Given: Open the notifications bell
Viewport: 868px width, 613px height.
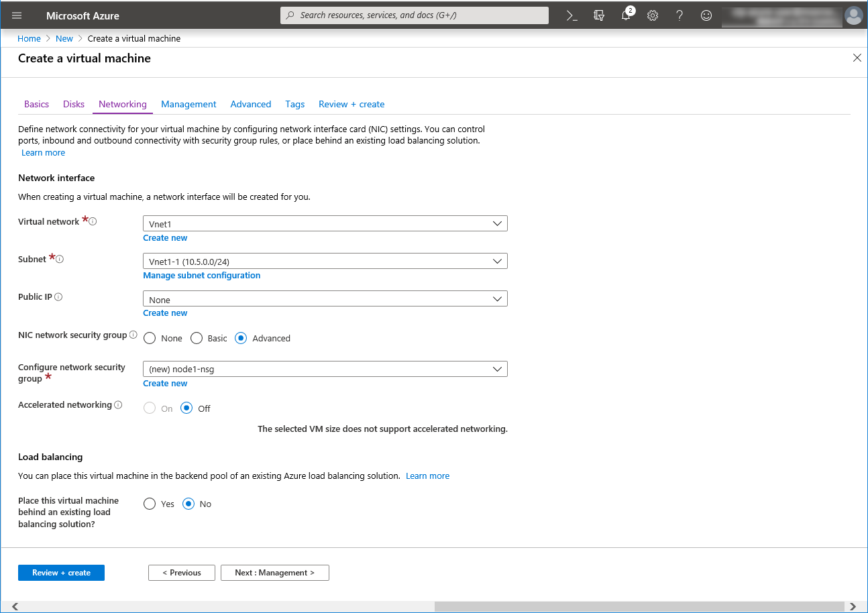Looking at the screenshot, I should [x=626, y=15].
